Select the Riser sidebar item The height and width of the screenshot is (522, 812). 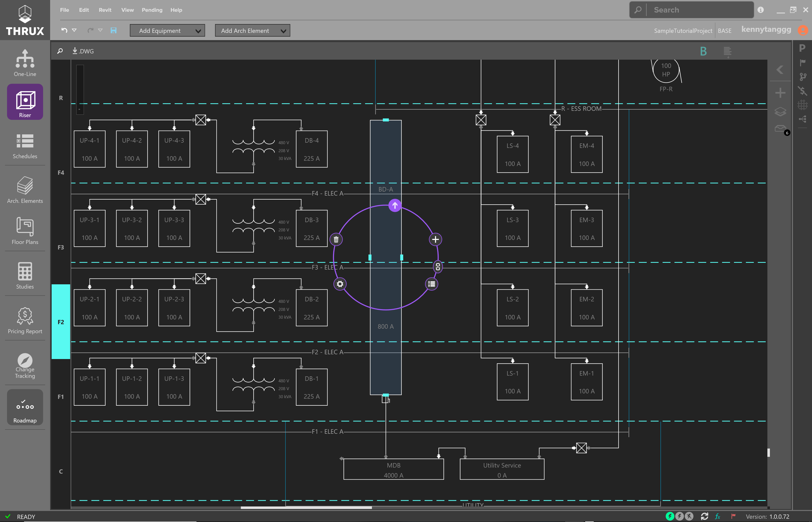pos(25,102)
